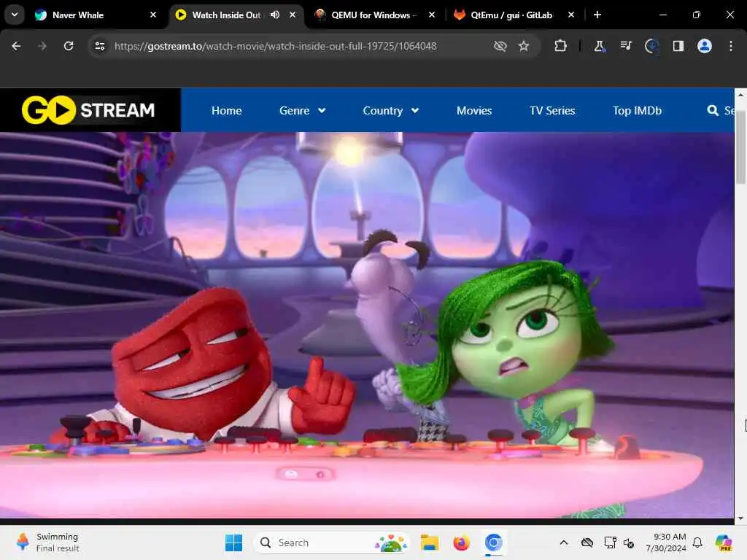Click the muted volume tray icon
Image resolution: width=747 pixels, height=560 pixels.
click(629, 542)
